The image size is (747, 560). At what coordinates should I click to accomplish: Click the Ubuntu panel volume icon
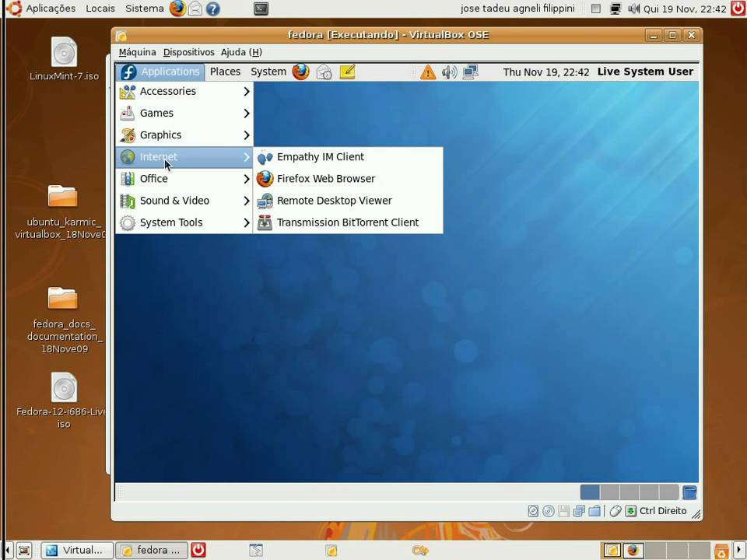pos(633,9)
